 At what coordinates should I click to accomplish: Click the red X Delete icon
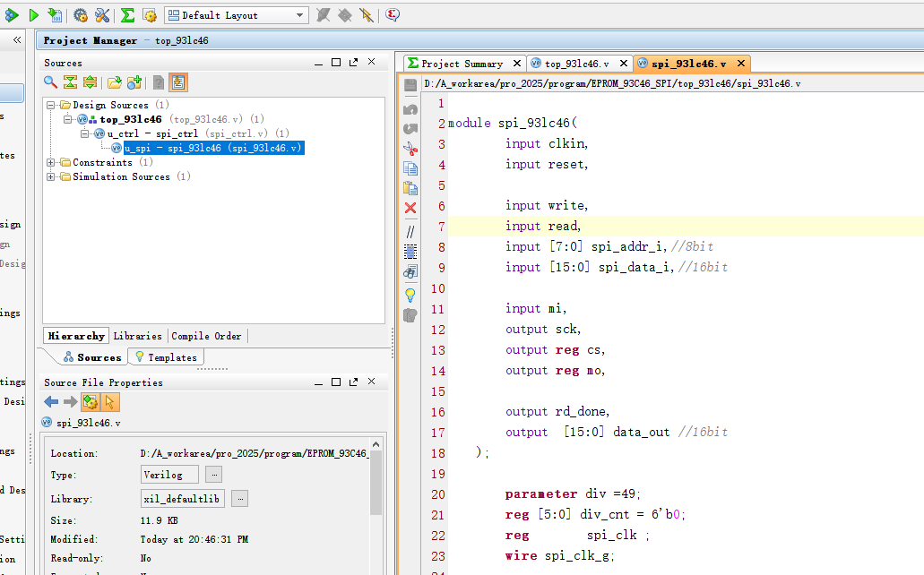tap(410, 208)
